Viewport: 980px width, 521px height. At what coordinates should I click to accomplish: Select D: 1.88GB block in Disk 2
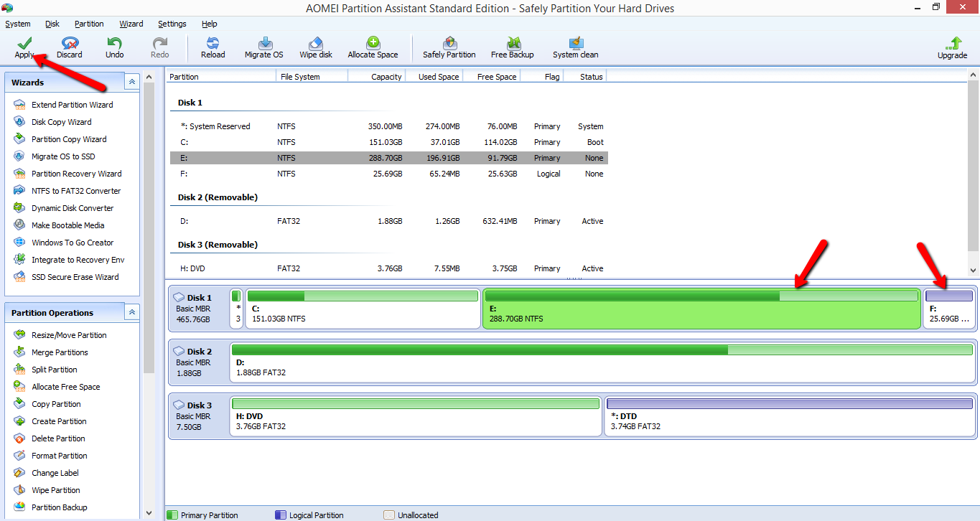(603, 362)
